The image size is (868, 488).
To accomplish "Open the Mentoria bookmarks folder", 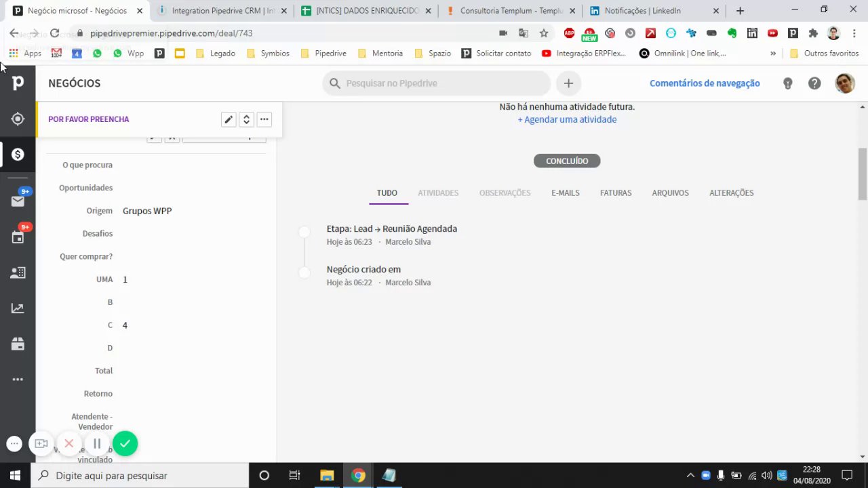I will 380,53.
